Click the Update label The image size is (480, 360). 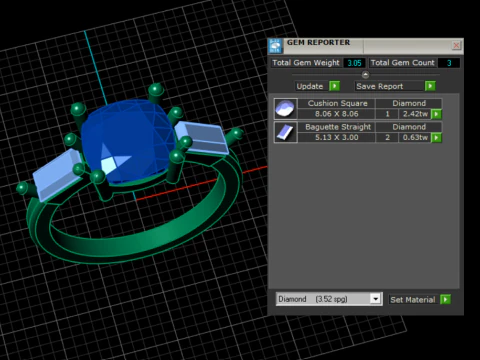pos(310,86)
